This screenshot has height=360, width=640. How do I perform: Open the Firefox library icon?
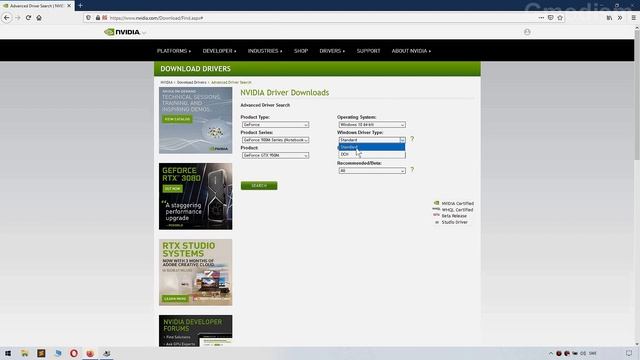[609, 18]
